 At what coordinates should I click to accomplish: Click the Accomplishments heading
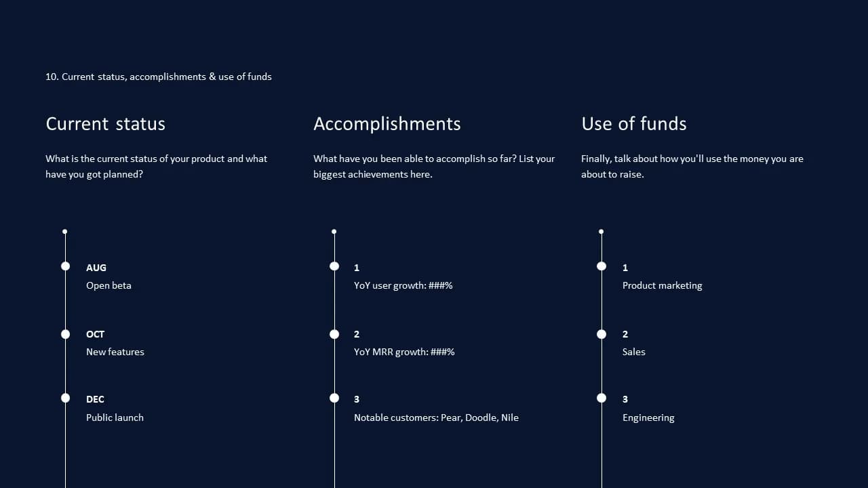387,124
